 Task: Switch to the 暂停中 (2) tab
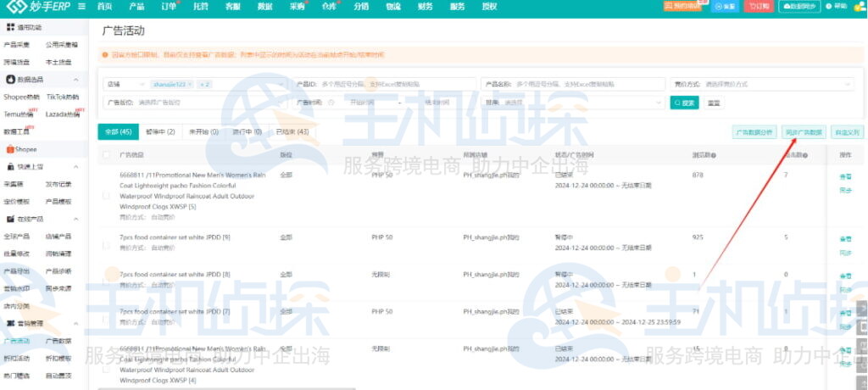click(x=160, y=132)
